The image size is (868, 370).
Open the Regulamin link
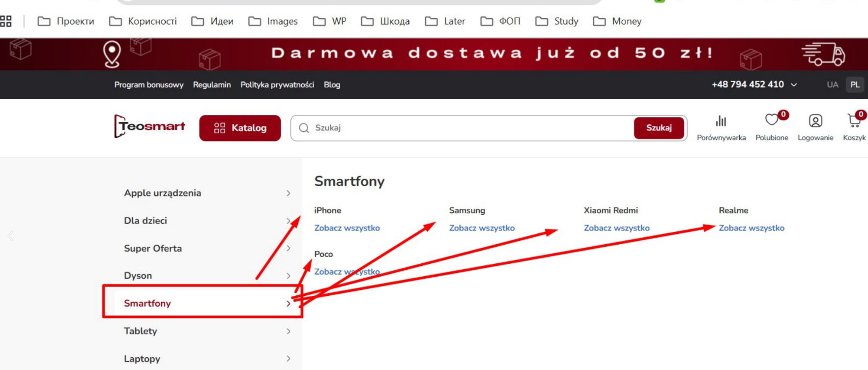coord(212,85)
